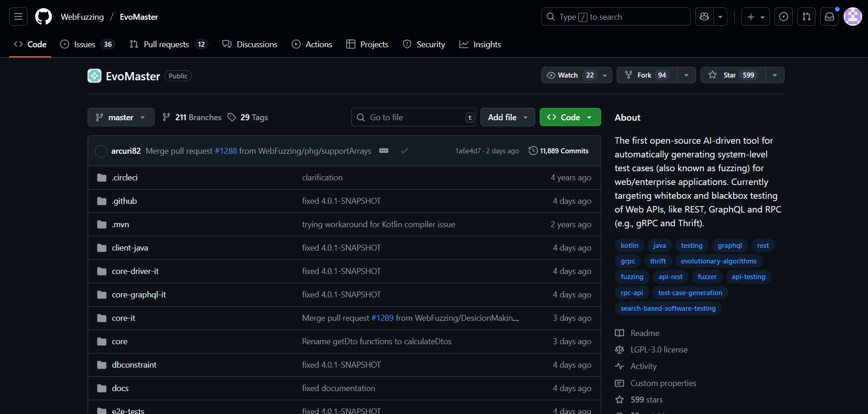
Task: Open pull request #1288 link
Action: pyautogui.click(x=226, y=151)
